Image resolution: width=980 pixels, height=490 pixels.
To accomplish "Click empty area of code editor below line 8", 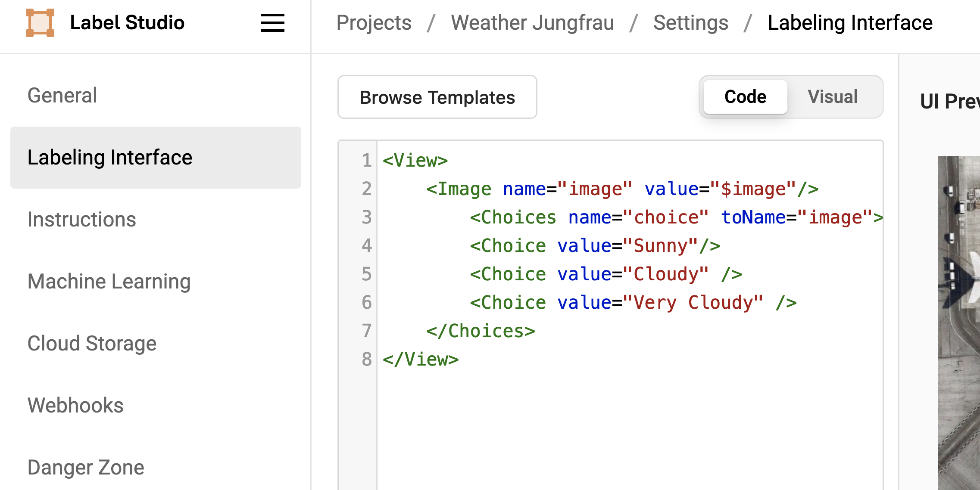I will tap(629, 431).
